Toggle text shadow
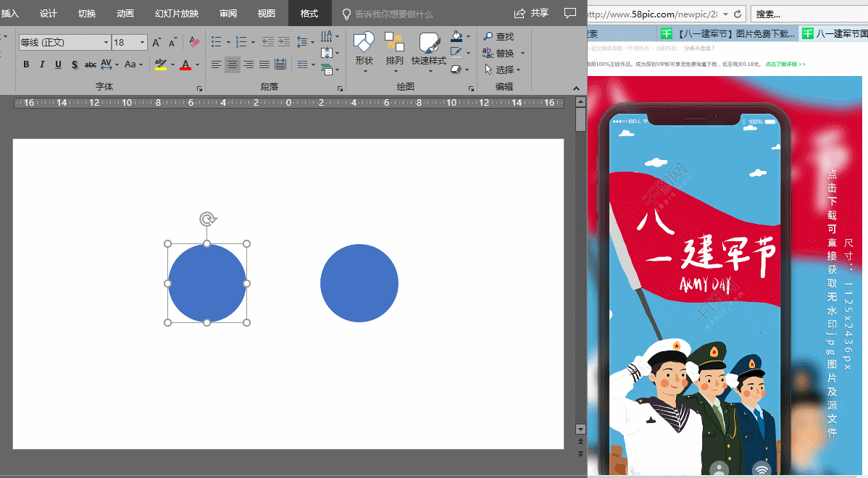 point(74,64)
